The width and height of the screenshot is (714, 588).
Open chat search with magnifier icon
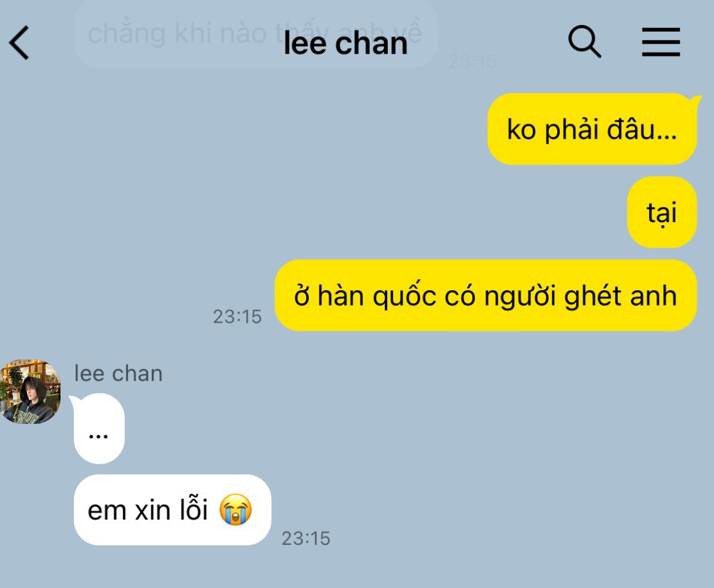pyautogui.click(x=585, y=41)
